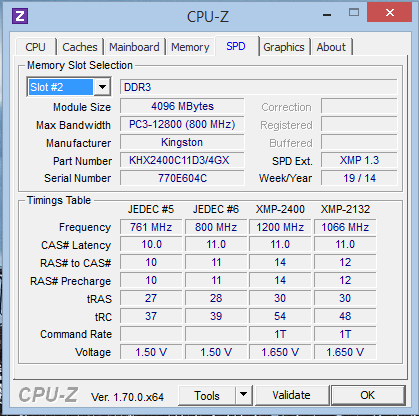Viewport: 419px width, 416px height.
Task: Click the 19 / 14 Week/Year value
Action: [x=359, y=178]
